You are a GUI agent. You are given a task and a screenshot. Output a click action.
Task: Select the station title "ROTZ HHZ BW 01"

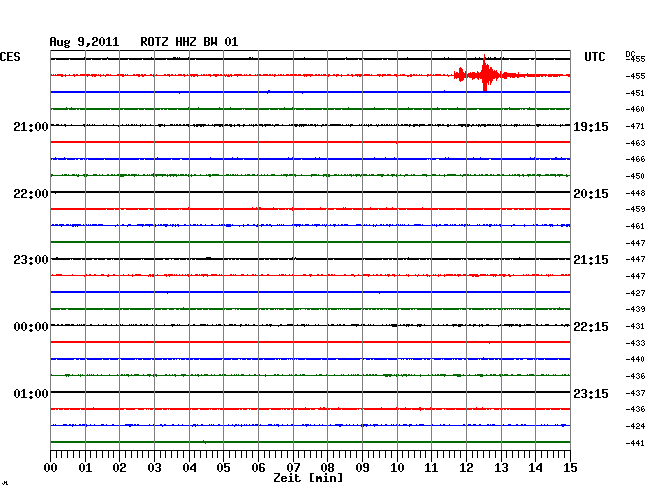[x=189, y=42]
